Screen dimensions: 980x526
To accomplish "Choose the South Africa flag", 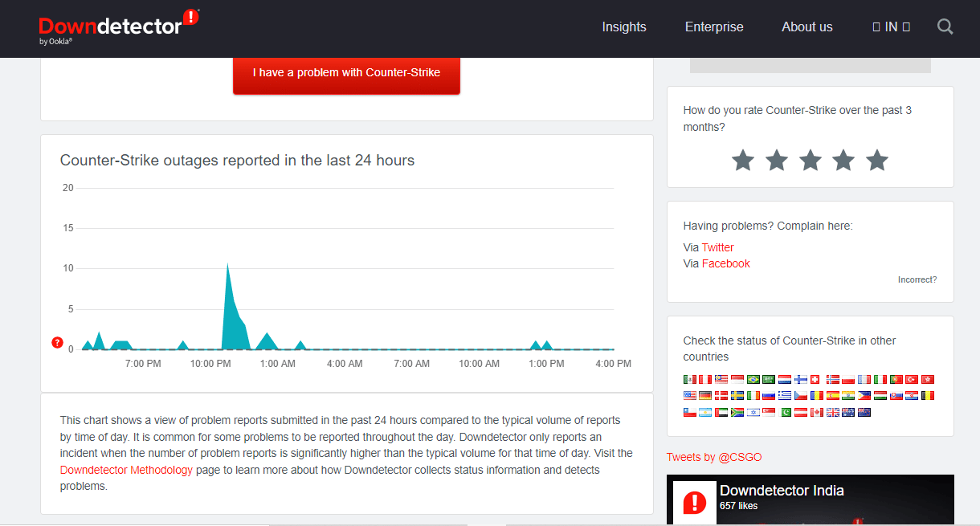I will point(737,412).
